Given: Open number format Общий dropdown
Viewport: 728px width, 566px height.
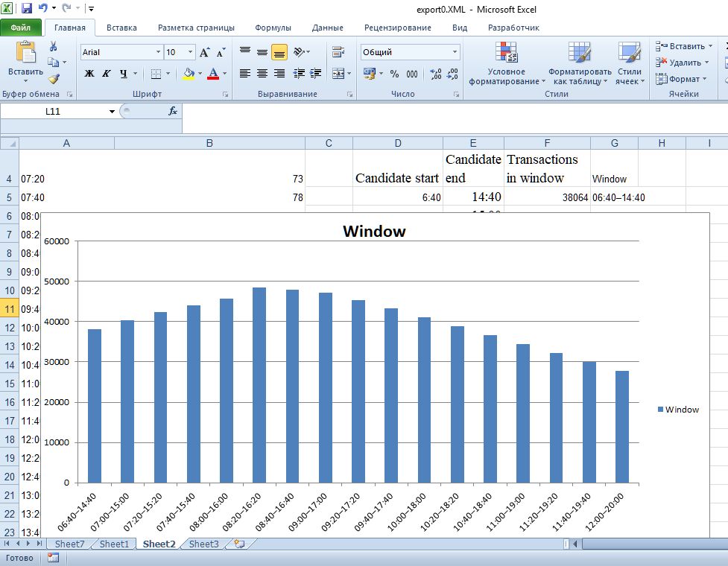Looking at the screenshot, I should click(455, 52).
